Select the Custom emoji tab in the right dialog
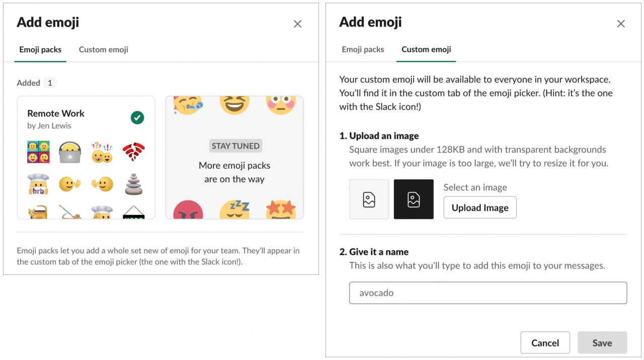The image size is (644, 360). tap(426, 49)
